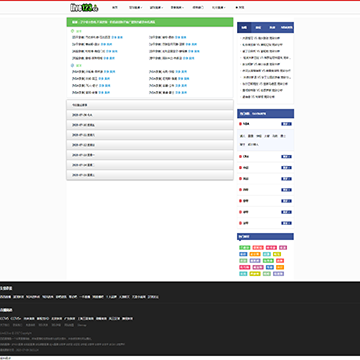The height and width of the screenshot is (360, 360).
Task: Expand the topmost accordion header above the date rows
Action: [150, 105]
